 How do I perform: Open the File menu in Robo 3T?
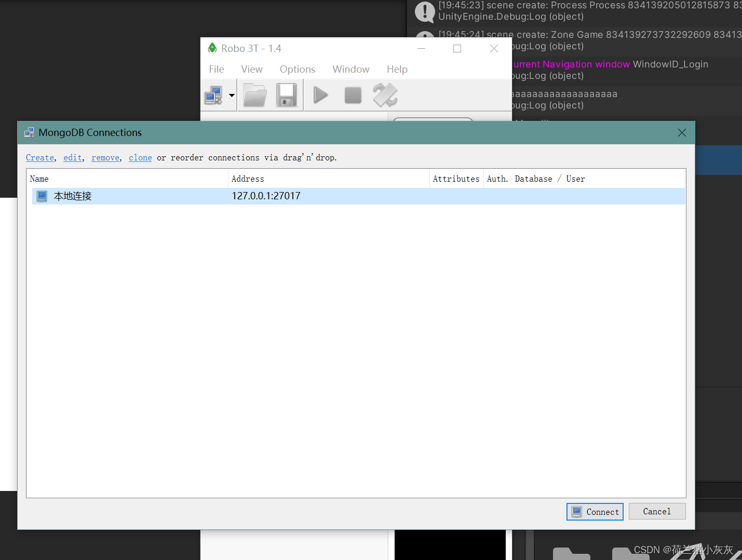(217, 69)
